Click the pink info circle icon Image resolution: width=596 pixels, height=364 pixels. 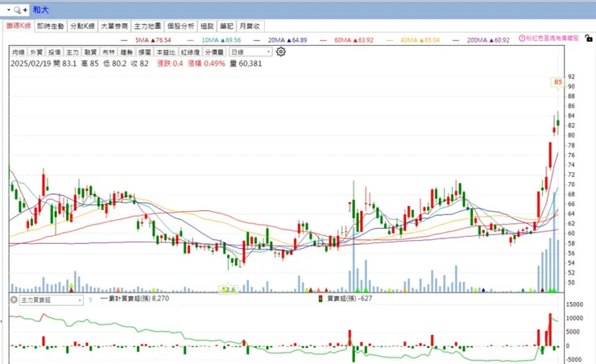click(x=522, y=39)
